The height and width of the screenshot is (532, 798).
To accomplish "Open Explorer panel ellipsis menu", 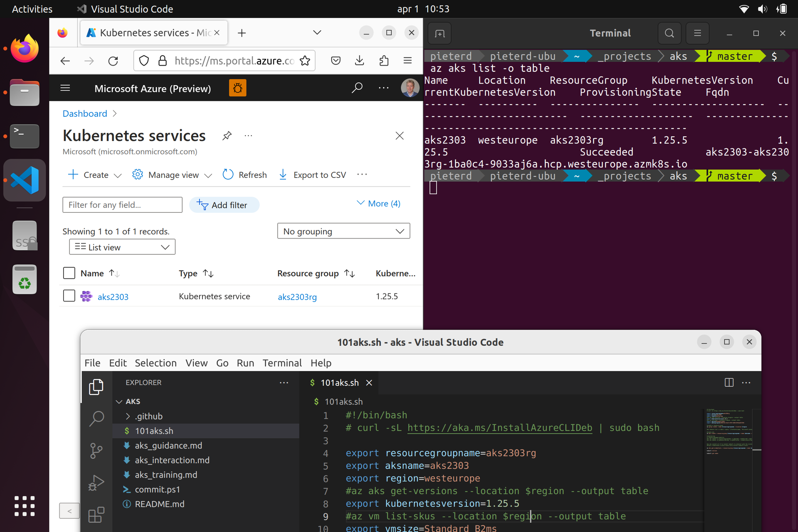I will (284, 382).
